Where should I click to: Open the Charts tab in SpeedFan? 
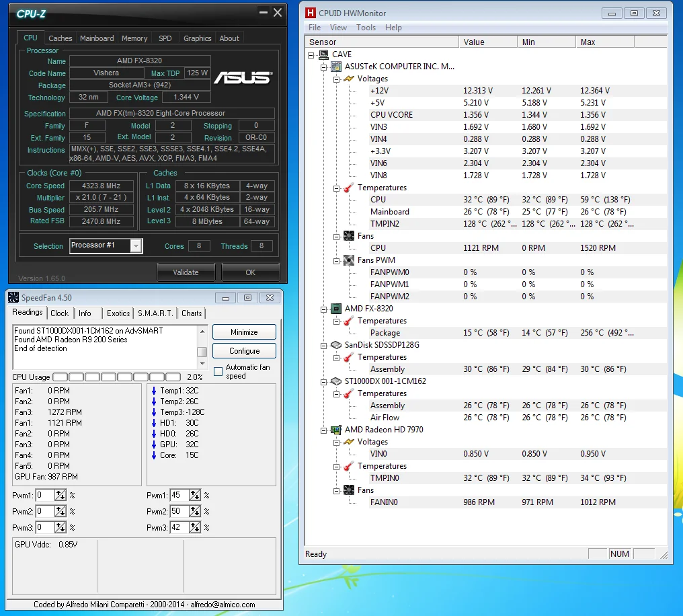[192, 313]
